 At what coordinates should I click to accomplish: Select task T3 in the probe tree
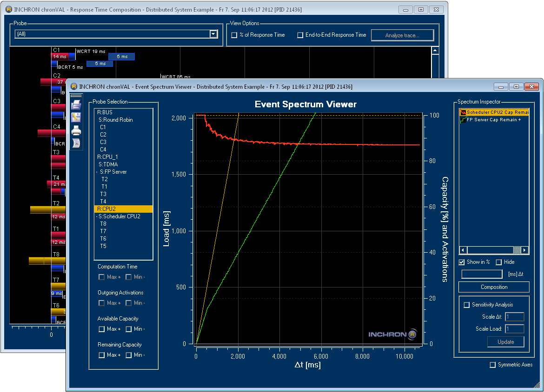click(x=103, y=194)
